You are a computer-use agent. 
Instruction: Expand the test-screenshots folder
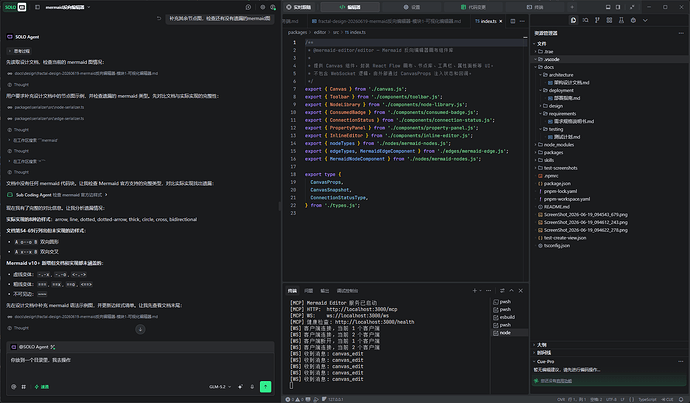click(609, 168)
